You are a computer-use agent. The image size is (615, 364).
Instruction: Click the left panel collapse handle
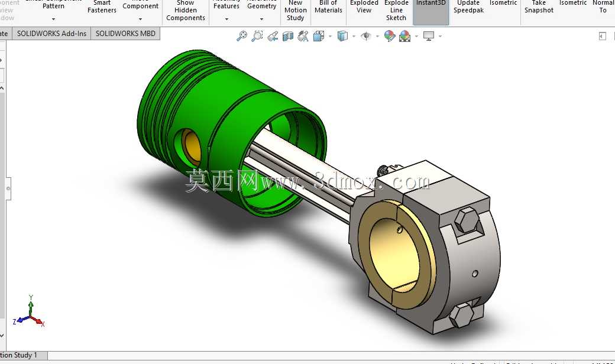click(8, 188)
